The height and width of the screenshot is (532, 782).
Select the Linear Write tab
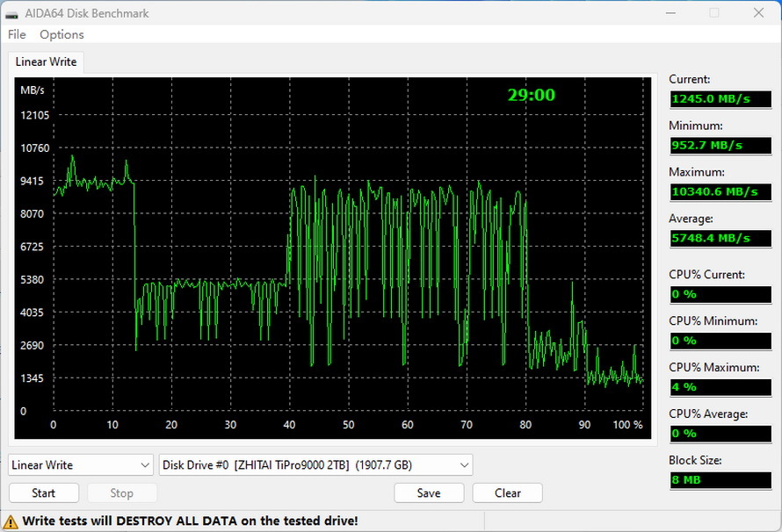click(x=46, y=61)
